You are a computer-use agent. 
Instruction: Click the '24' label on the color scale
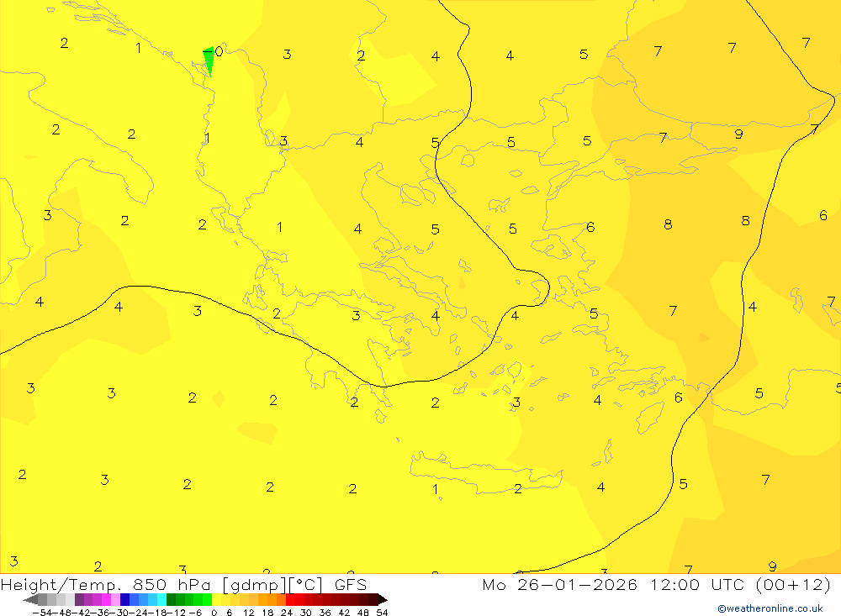[287, 613]
